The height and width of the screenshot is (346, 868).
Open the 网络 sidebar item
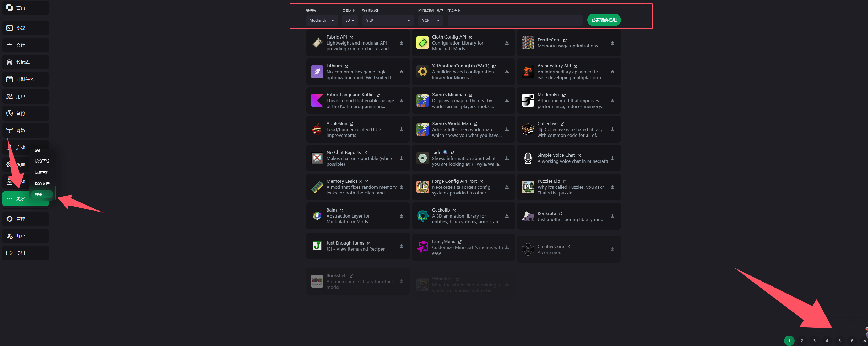point(26,130)
